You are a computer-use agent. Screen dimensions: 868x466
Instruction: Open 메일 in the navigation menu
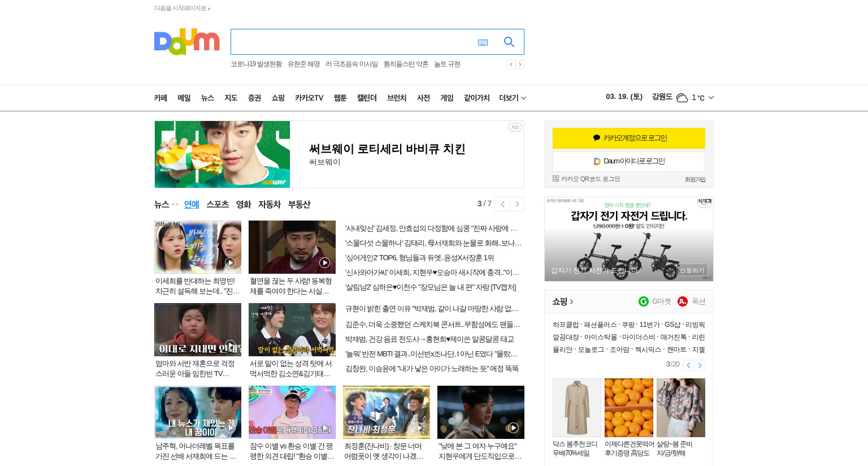184,98
